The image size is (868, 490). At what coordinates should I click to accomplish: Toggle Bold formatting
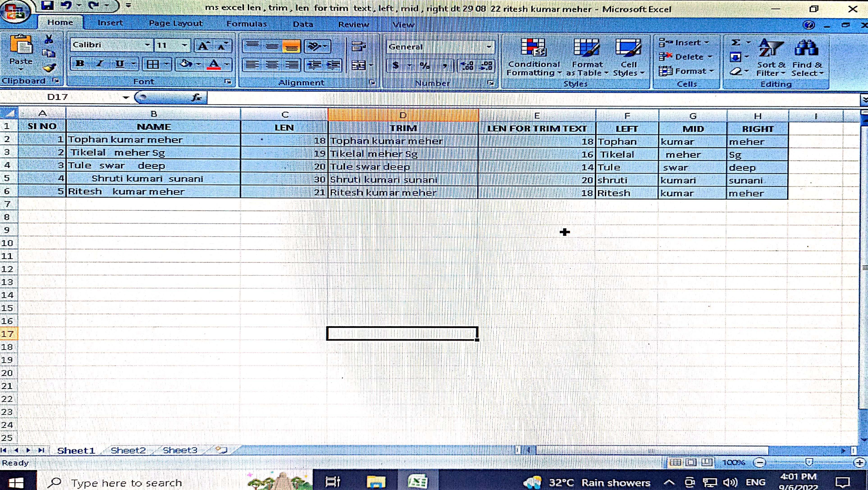[x=80, y=64]
